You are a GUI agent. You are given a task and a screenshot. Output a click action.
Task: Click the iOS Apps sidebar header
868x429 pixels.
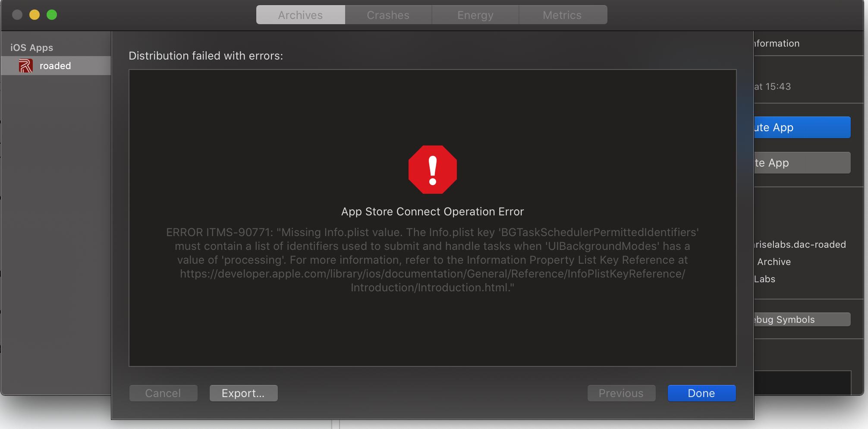click(x=31, y=47)
